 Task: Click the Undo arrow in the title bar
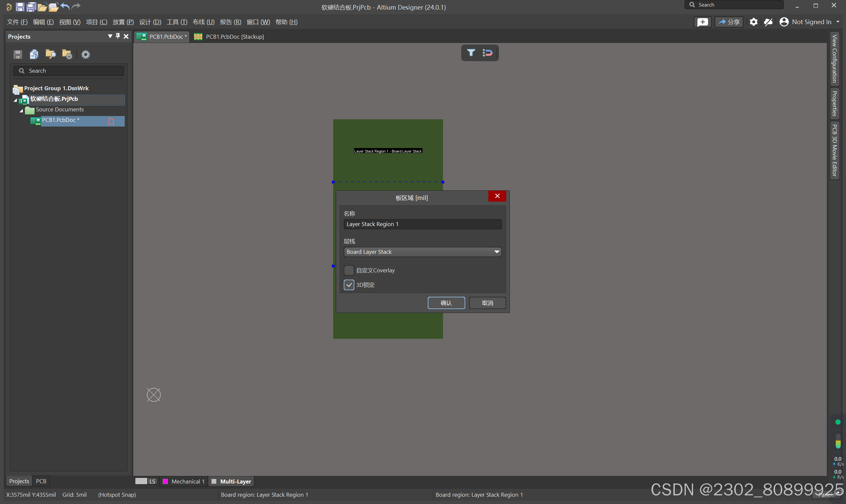pyautogui.click(x=65, y=7)
